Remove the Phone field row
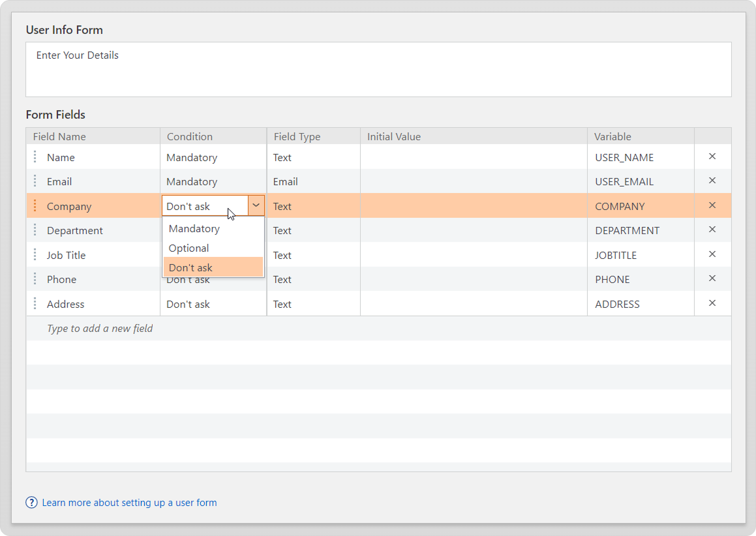756x536 pixels. click(712, 278)
